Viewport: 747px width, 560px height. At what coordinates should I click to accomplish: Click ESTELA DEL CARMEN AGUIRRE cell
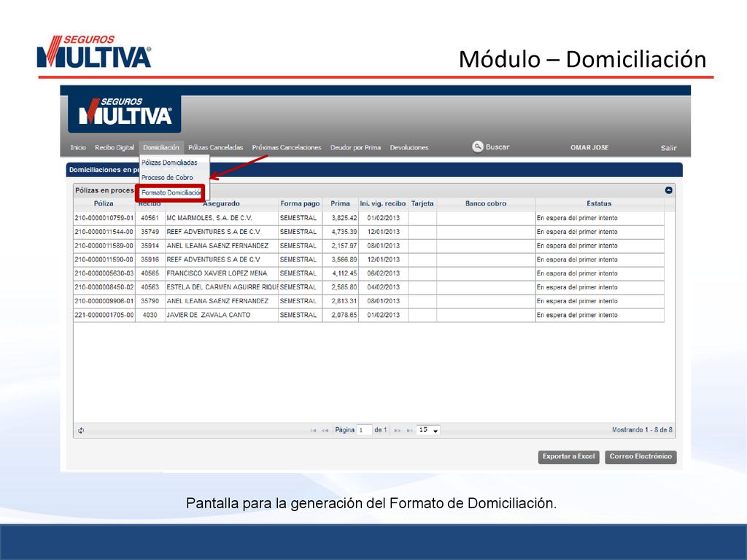click(222, 287)
